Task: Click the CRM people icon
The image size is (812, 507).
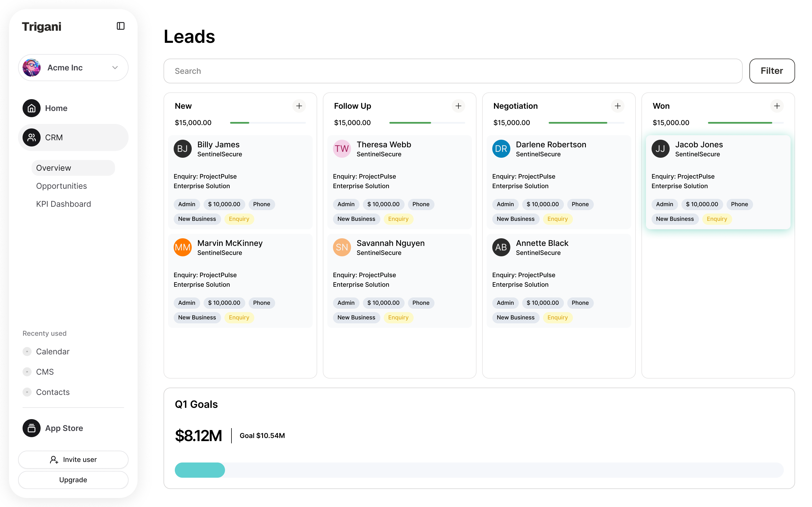Action: [x=32, y=137]
